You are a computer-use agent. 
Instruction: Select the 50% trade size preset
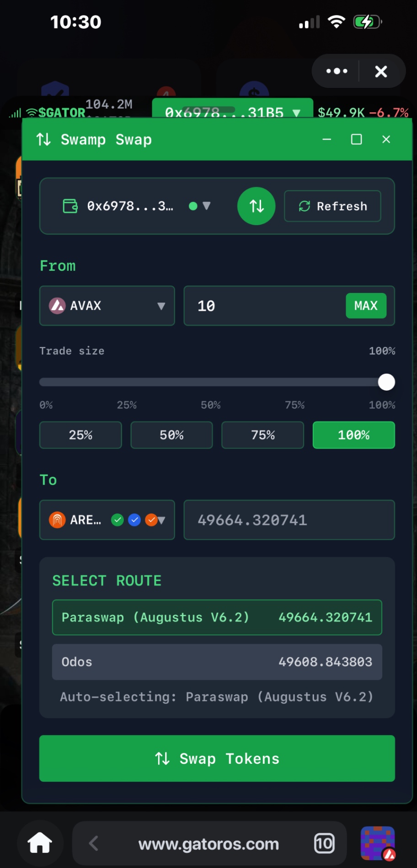coord(171,435)
